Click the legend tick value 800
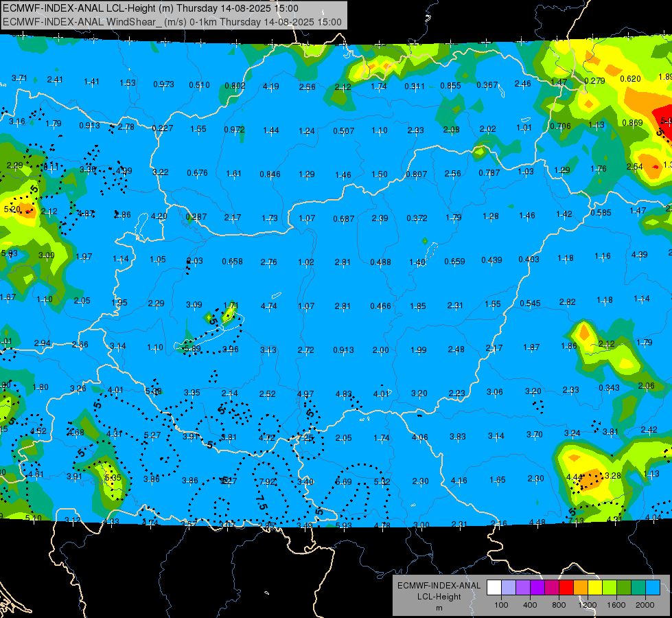 point(559,605)
